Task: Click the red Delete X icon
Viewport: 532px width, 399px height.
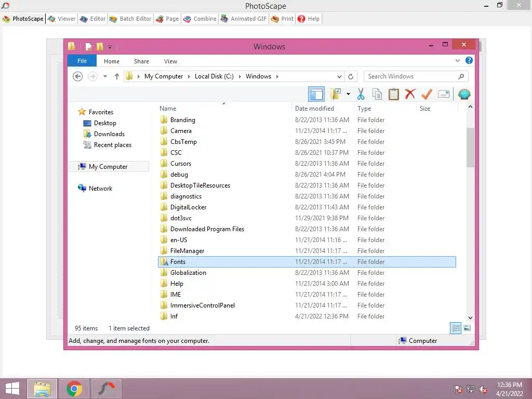Action: 410,94
